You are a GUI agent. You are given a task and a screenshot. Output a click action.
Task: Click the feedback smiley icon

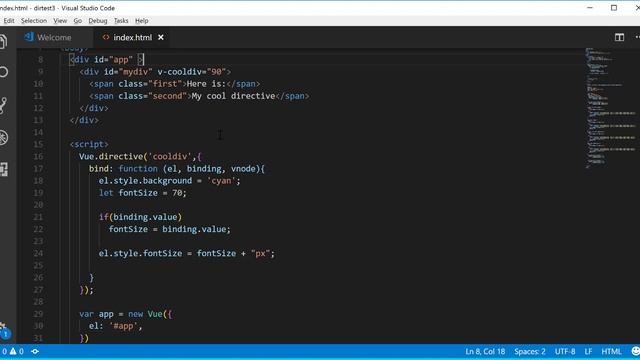pyautogui.click(x=635, y=351)
